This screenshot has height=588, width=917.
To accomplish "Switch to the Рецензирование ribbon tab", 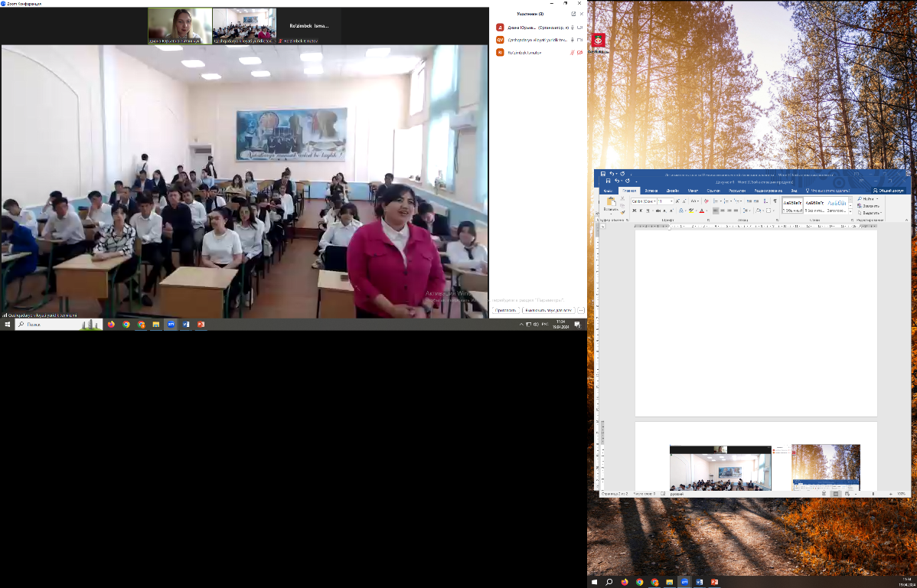I will click(768, 191).
